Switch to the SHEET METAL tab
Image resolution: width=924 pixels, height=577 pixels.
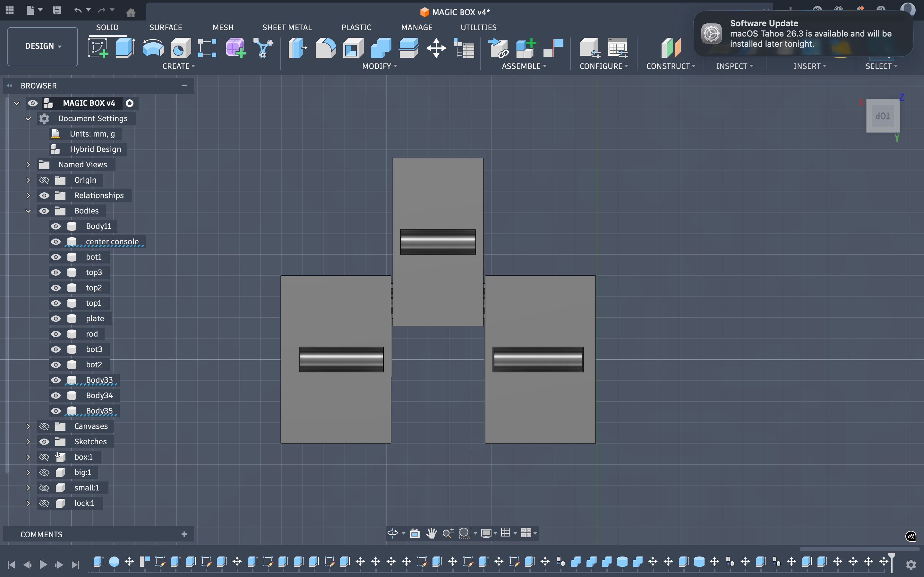tap(287, 28)
